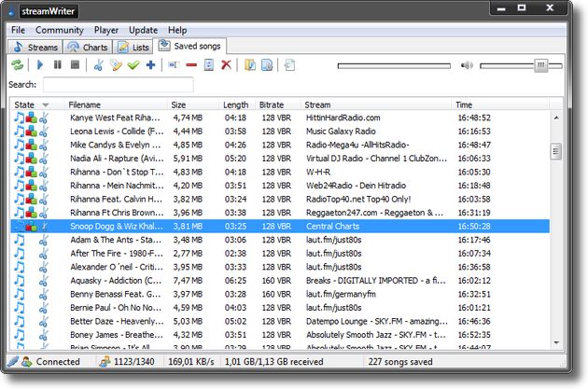Switch to the Streams tab
This screenshot has width=588, height=389.
pos(35,47)
